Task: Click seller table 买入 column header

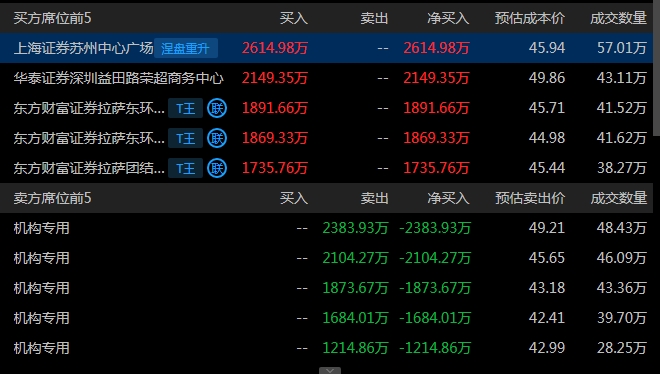Action: click(294, 198)
